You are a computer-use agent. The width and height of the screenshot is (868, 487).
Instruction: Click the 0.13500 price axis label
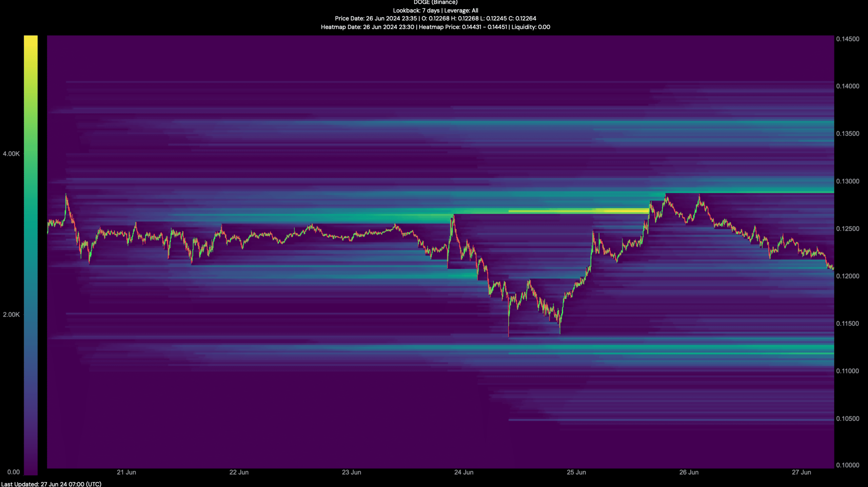(848, 134)
